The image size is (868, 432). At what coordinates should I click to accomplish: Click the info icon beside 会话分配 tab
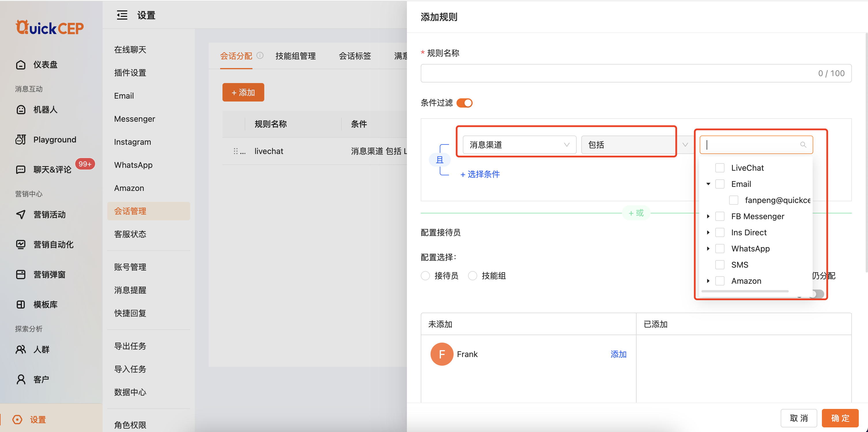tap(260, 55)
